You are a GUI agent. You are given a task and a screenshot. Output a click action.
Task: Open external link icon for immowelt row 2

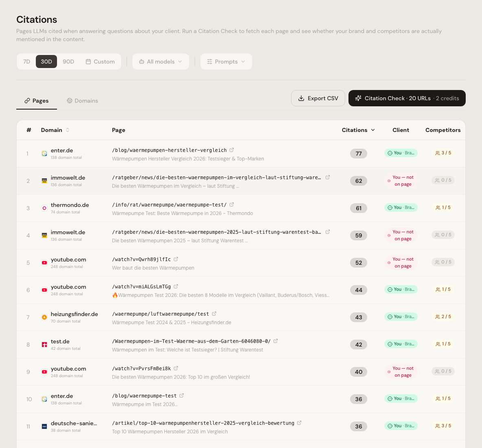[328, 177]
